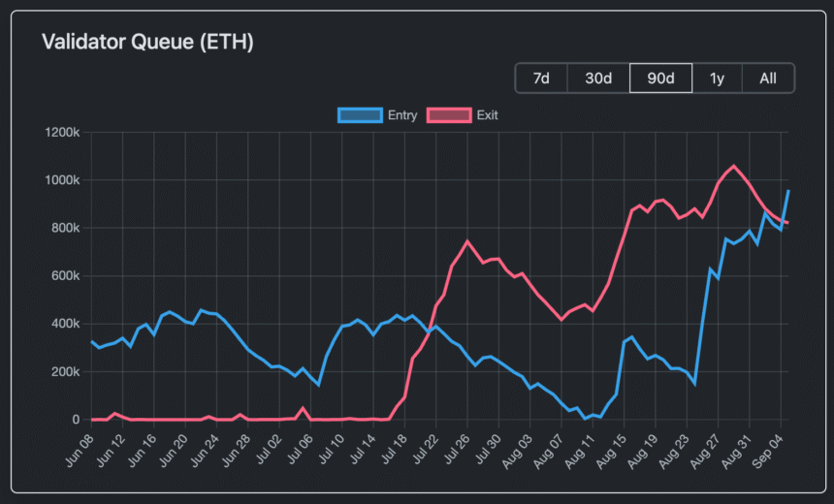The width and height of the screenshot is (834, 504).
Task: Click the Entry line low point near Aug 11
Action: click(586, 418)
